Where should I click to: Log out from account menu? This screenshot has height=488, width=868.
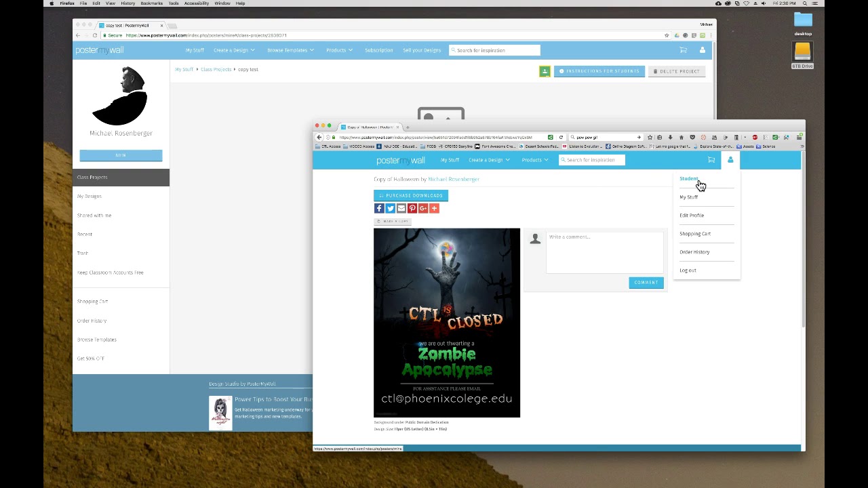(688, 270)
